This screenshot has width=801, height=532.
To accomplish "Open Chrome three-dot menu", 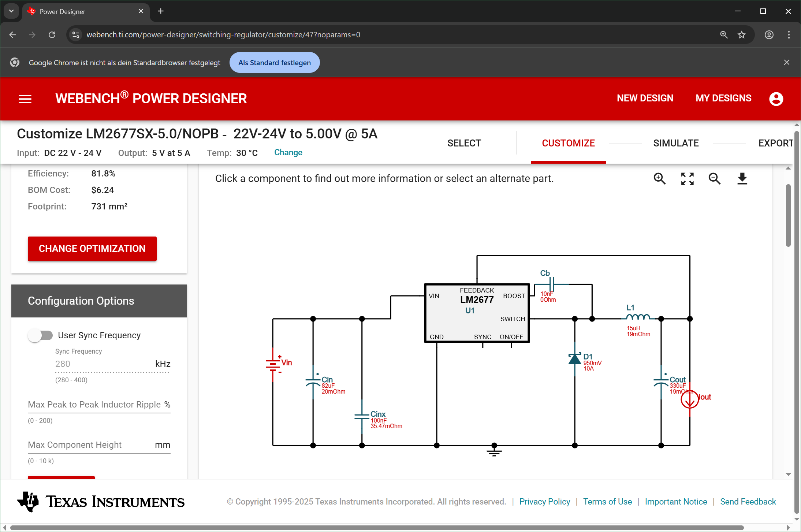I will (x=789, y=35).
